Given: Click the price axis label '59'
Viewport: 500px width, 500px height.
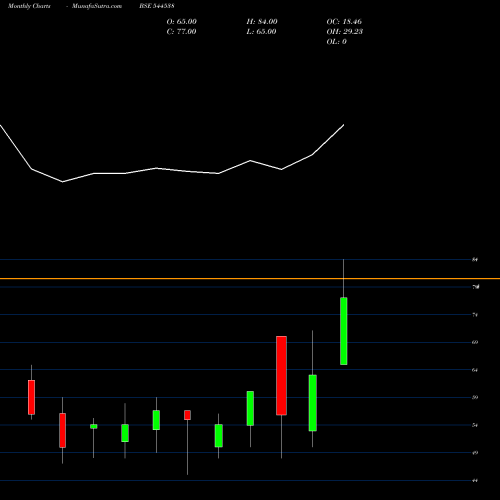Looking at the screenshot, I should click(475, 397).
